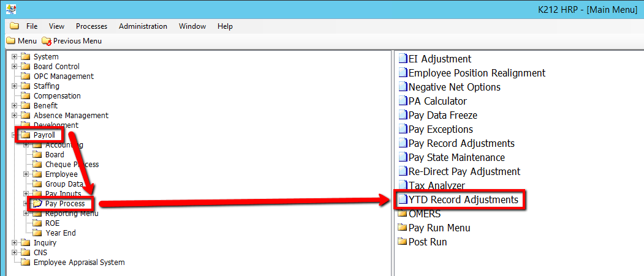
Task: Expand the Staffing tree node
Action: click(14, 86)
